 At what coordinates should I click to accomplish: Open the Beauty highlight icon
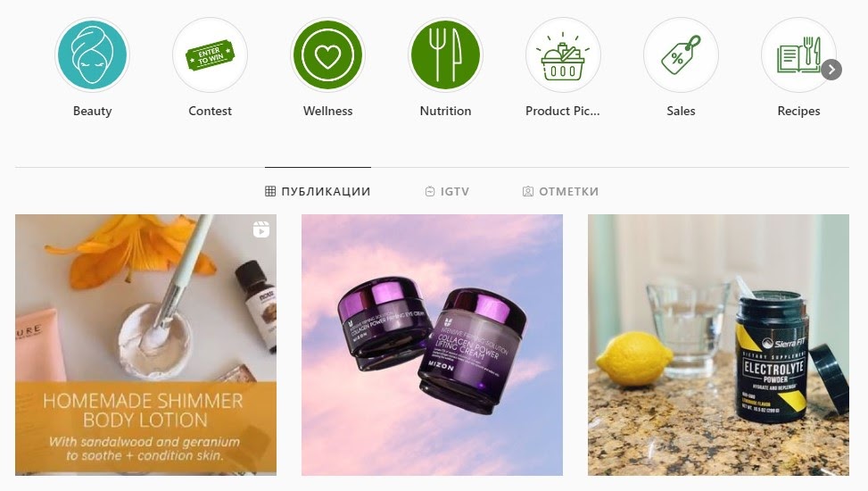pos(92,54)
